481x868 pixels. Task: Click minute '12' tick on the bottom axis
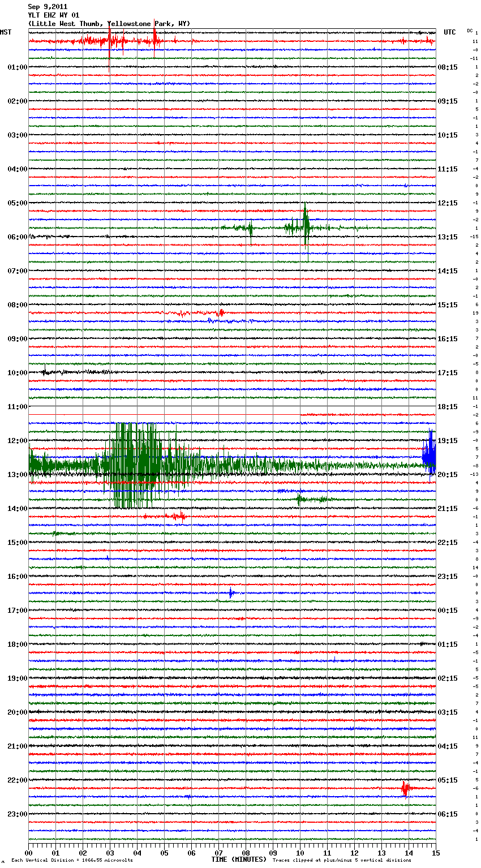(354, 853)
